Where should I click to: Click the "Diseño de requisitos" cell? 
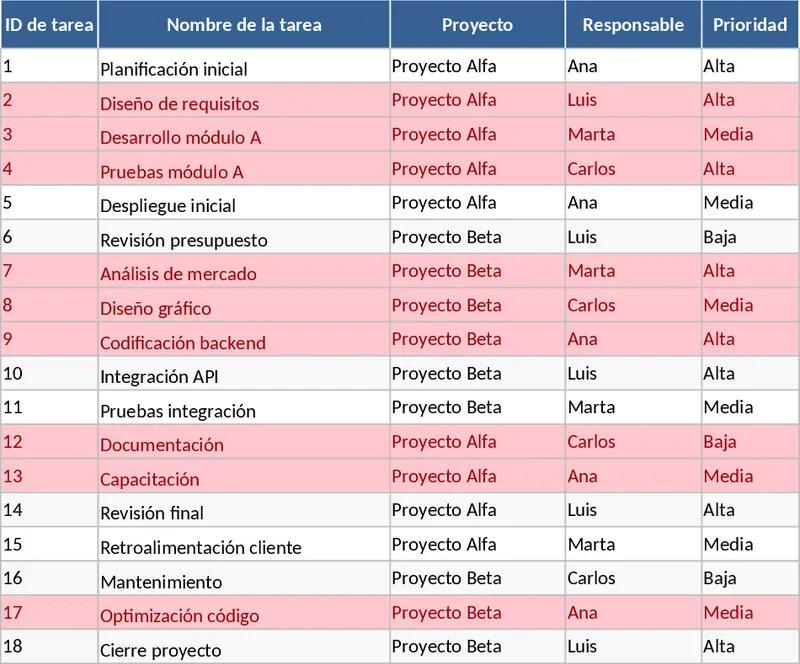point(180,104)
